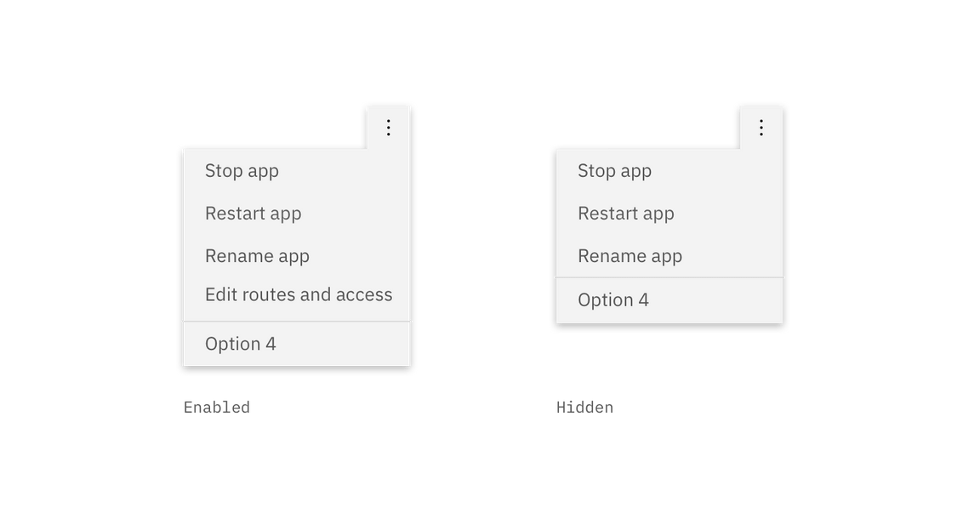Click divider line above Option 4, Enabled menu
This screenshot has height=525, width=980.
(x=297, y=322)
